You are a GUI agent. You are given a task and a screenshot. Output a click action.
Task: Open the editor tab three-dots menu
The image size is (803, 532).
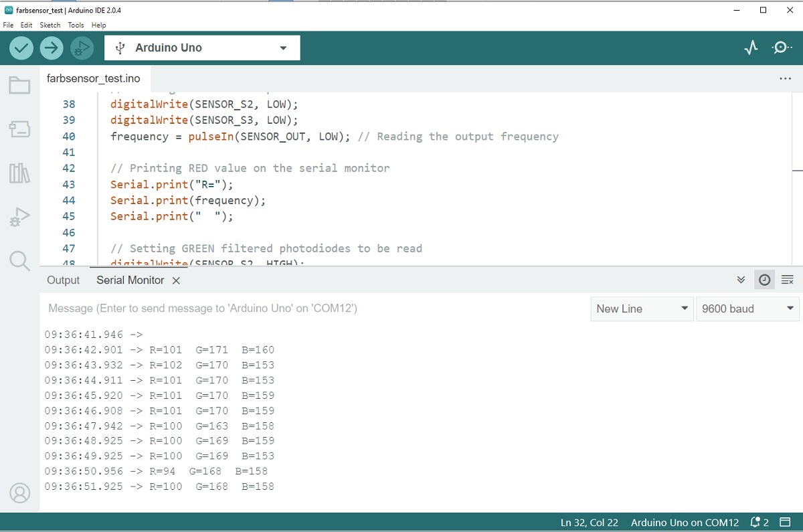(786, 78)
